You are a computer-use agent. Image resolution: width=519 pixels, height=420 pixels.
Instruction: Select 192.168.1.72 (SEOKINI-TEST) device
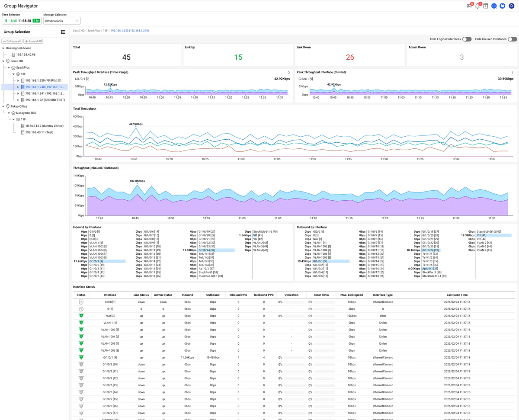pyautogui.click(x=45, y=100)
